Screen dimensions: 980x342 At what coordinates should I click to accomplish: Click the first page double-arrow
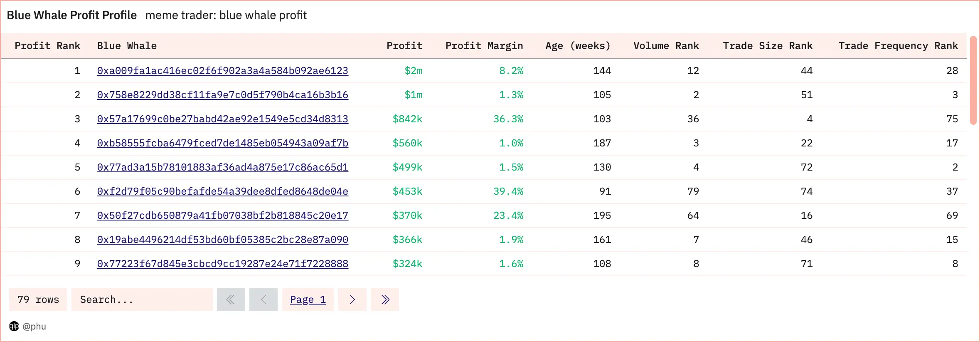point(231,300)
